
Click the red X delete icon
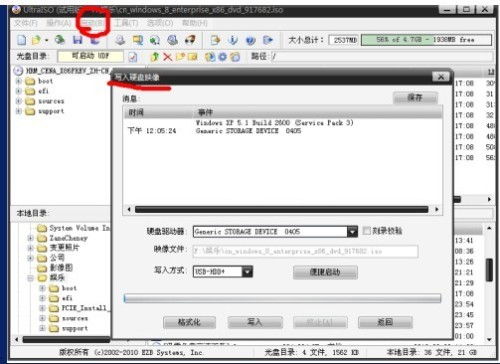[x=168, y=57]
